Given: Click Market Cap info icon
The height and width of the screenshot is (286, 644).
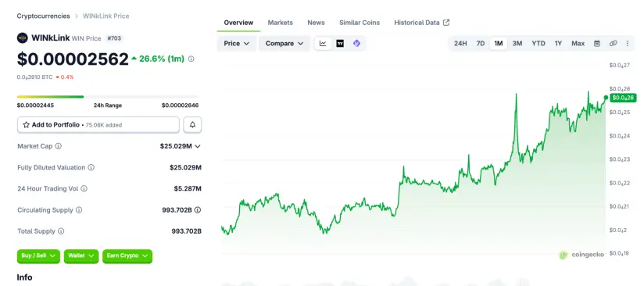Looking at the screenshot, I should 59,146.
